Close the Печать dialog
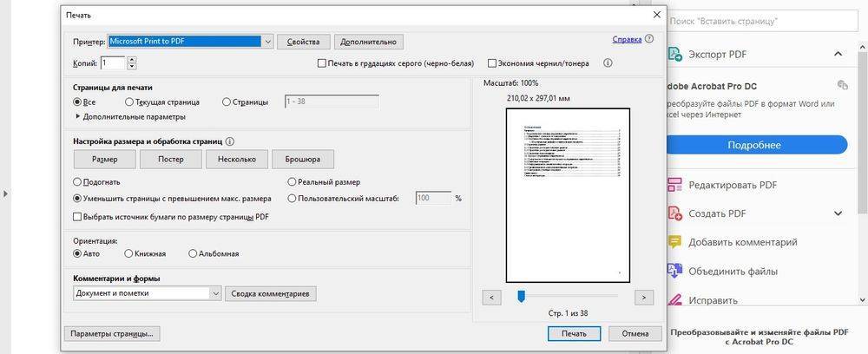The image size is (868, 354). coord(656,15)
